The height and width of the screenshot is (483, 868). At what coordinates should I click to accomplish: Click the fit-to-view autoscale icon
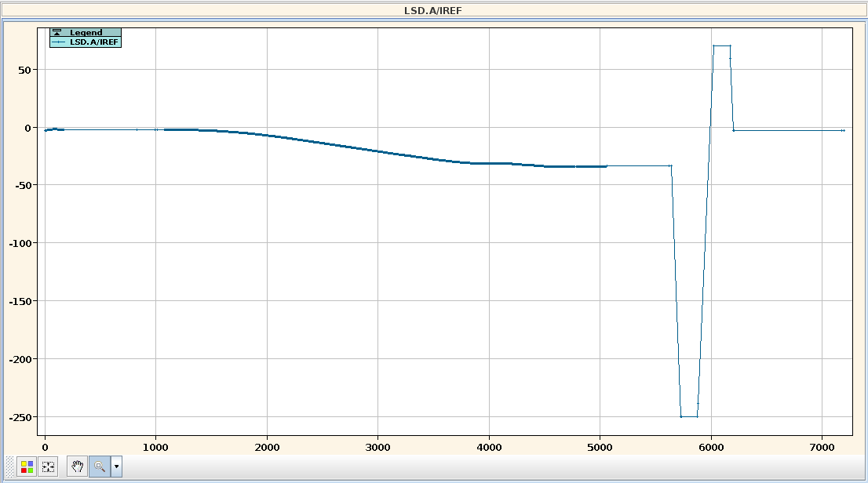pyautogui.click(x=49, y=466)
